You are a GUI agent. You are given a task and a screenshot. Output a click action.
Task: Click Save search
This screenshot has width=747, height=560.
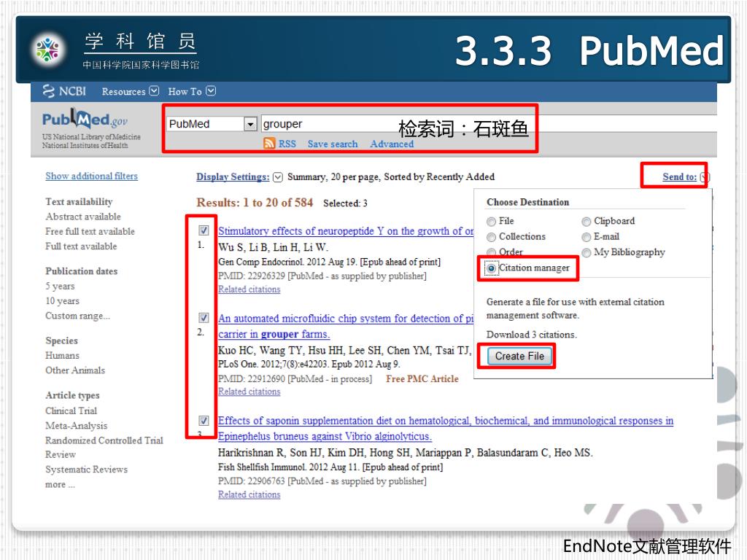(x=333, y=144)
